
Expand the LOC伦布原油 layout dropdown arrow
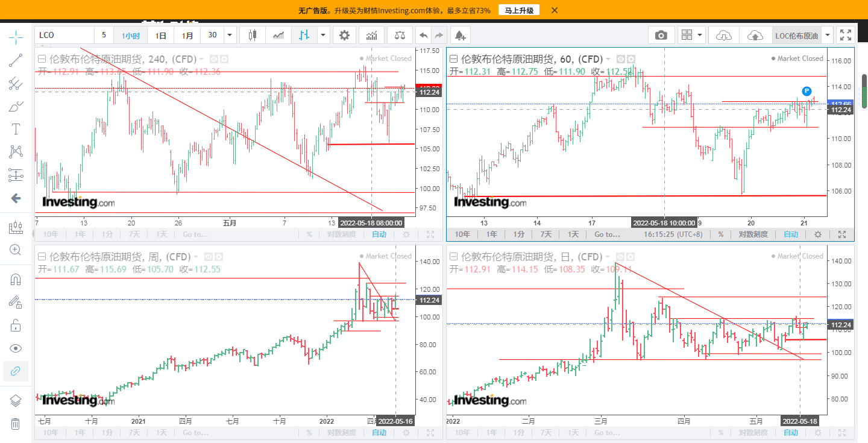point(828,36)
